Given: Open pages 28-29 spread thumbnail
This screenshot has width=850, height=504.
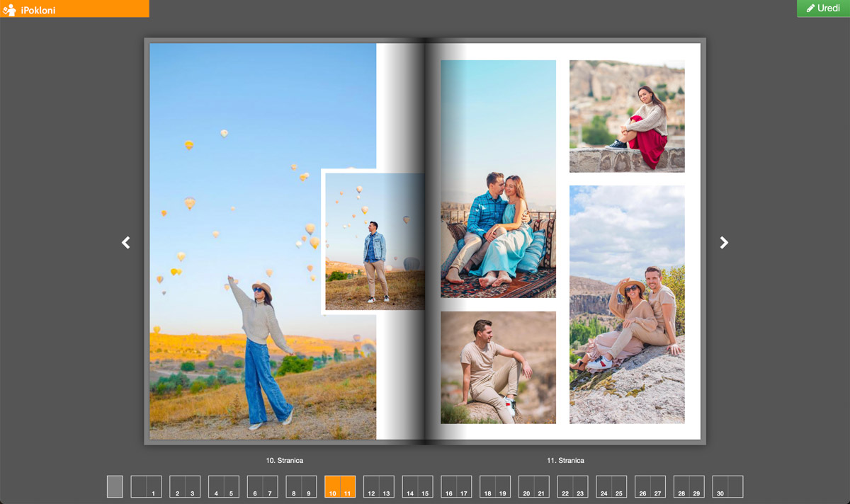Looking at the screenshot, I should pyautogui.click(x=688, y=486).
